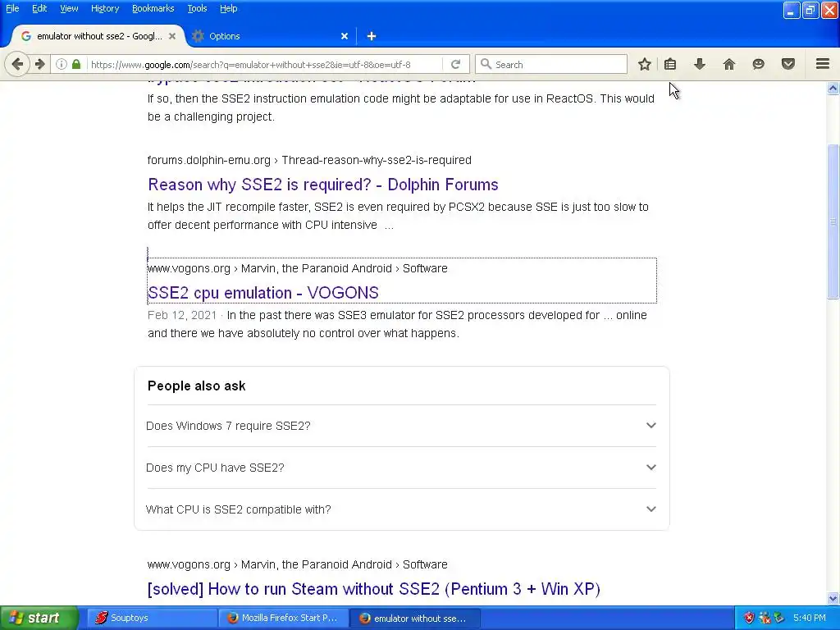Screen dimensions: 840x630
Task: Open the Help menu
Action: pyautogui.click(x=228, y=8)
